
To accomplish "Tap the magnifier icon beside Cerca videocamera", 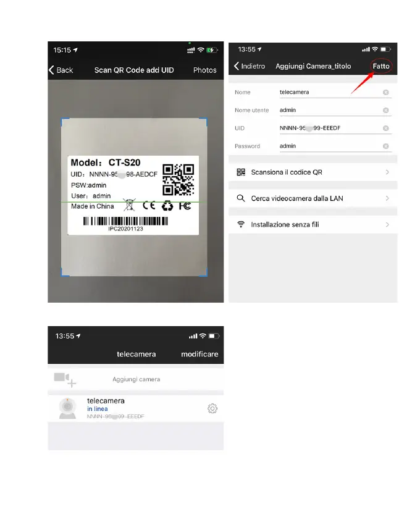I will 241,198.
